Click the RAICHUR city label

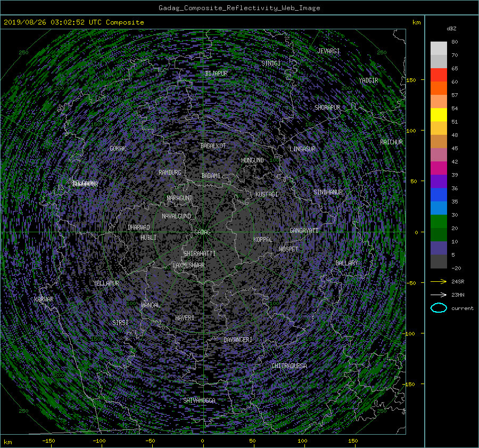point(391,142)
